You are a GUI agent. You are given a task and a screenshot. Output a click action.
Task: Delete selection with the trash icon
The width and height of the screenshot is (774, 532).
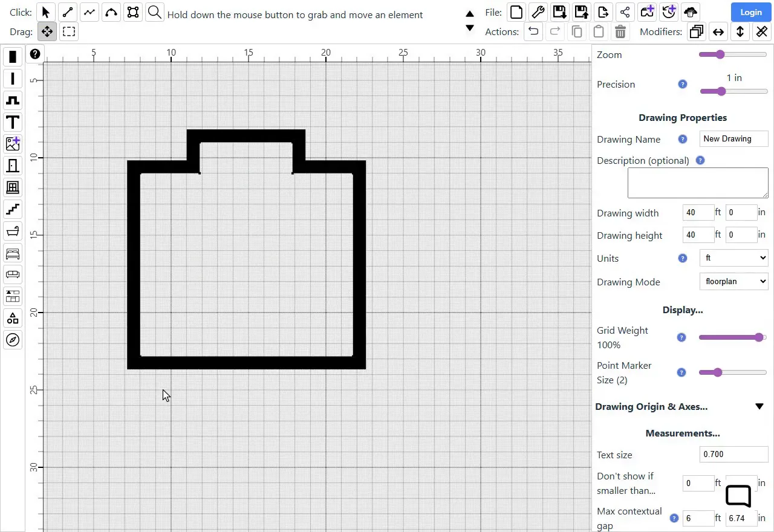[620, 31]
